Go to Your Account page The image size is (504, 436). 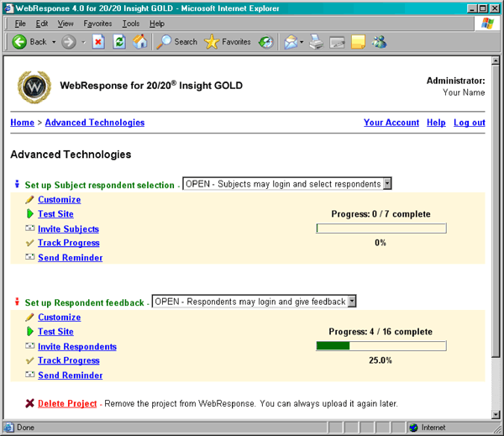tap(391, 123)
